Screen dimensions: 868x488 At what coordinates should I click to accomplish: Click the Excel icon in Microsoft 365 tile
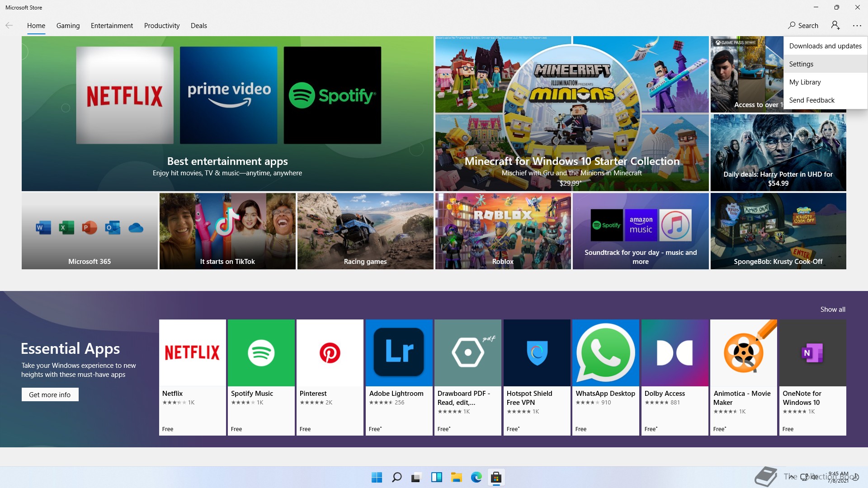[66, 228]
